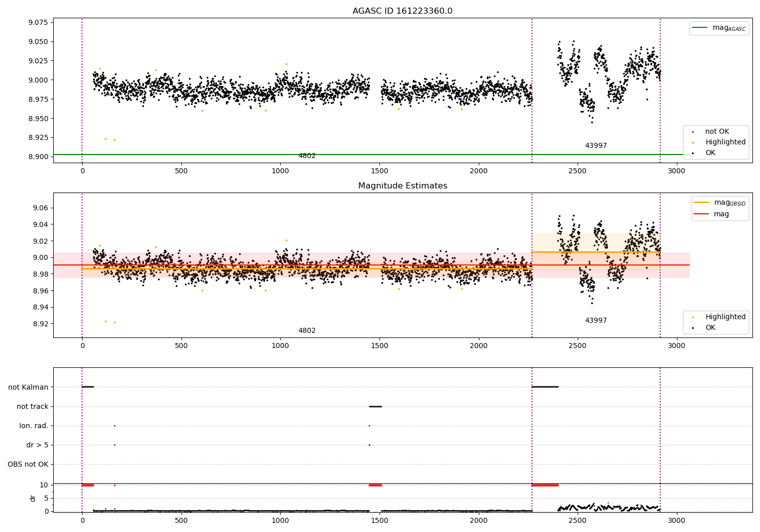Click obsid label '43997' in the AGASC ID plot
Image resolution: width=760 pixels, height=532 pixels.
tap(596, 146)
